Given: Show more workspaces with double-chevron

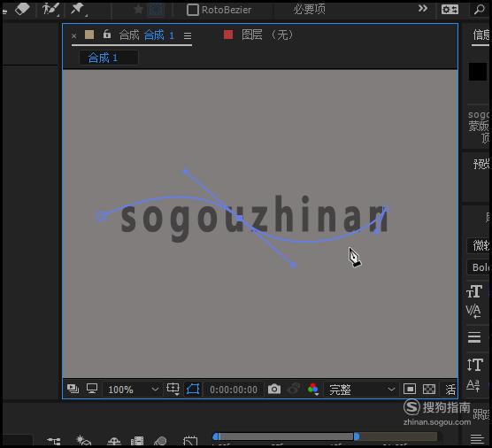Looking at the screenshot, I should [x=423, y=9].
